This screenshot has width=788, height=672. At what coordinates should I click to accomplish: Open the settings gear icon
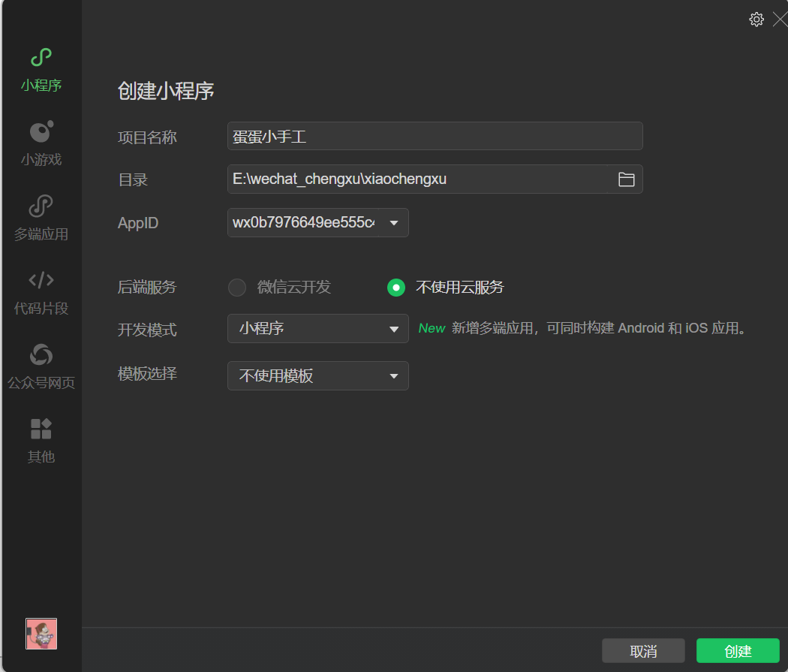point(756,20)
